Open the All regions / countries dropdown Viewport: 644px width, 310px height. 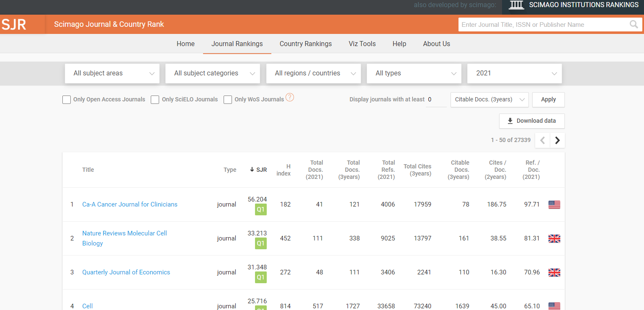click(314, 73)
